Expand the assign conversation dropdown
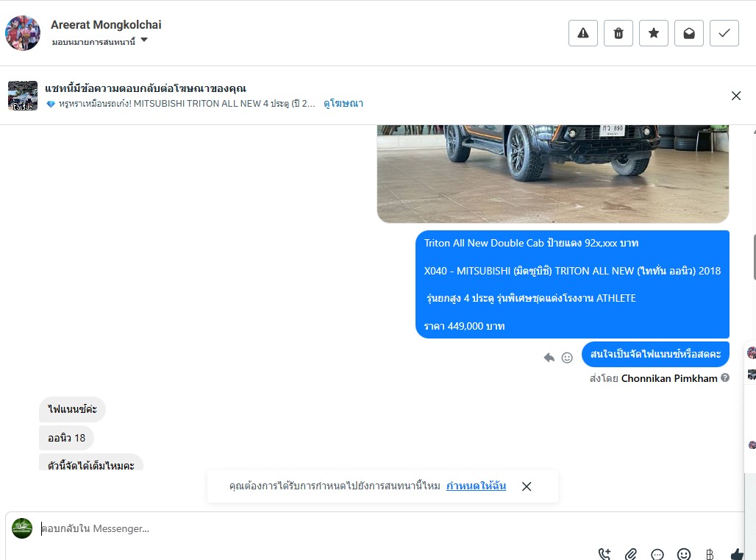Screen dimensions: 756x560 (100, 41)
